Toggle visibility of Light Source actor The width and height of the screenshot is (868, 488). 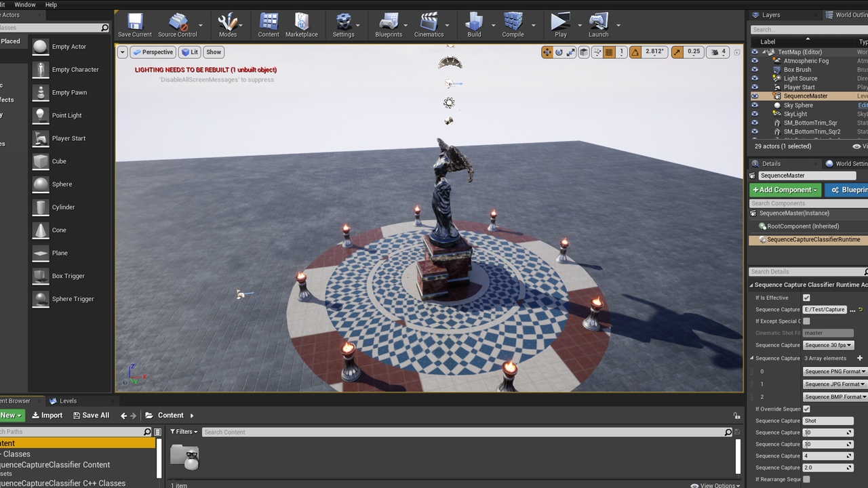tap(755, 79)
